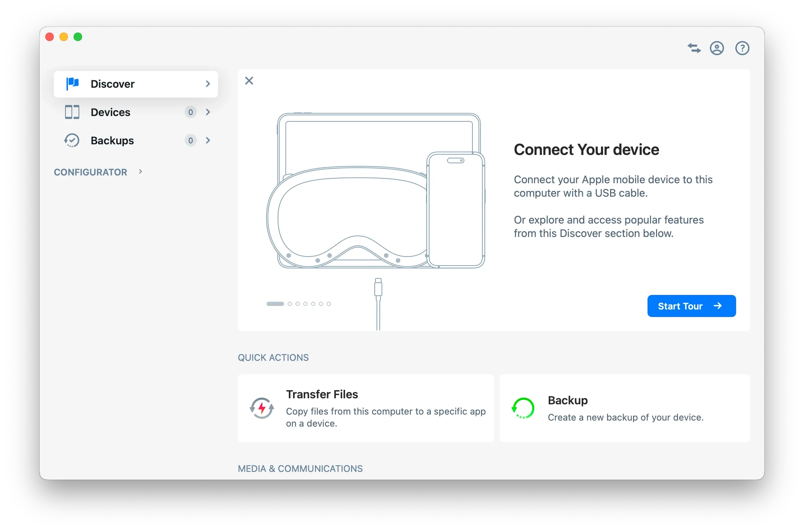Image resolution: width=804 pixels, height=532 pixels.
Task: Jump to the third carousel dot
Action: 298,303
